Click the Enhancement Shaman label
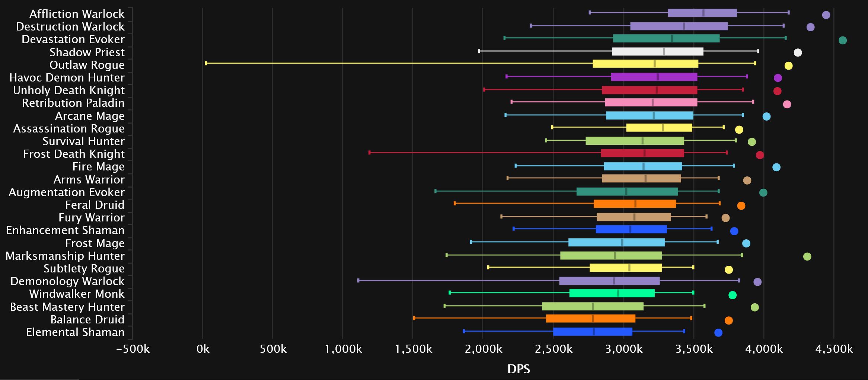 (x=65, y=230)
